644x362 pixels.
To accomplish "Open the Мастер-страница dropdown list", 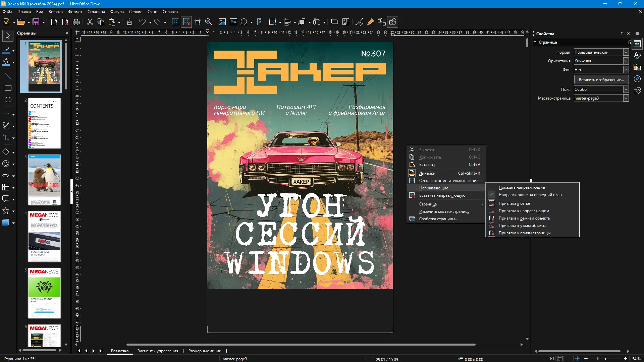I will (626, 98).
